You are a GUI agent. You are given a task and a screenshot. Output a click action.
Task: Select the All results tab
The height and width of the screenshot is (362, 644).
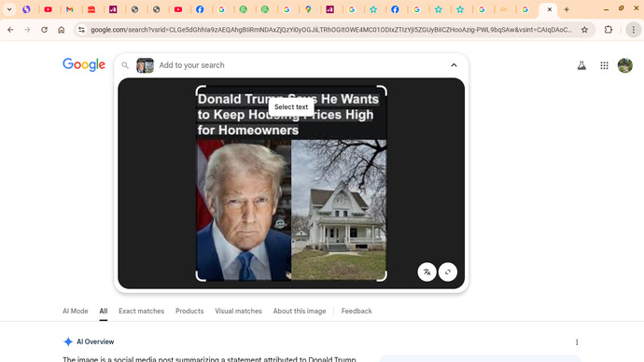[103, 311]
